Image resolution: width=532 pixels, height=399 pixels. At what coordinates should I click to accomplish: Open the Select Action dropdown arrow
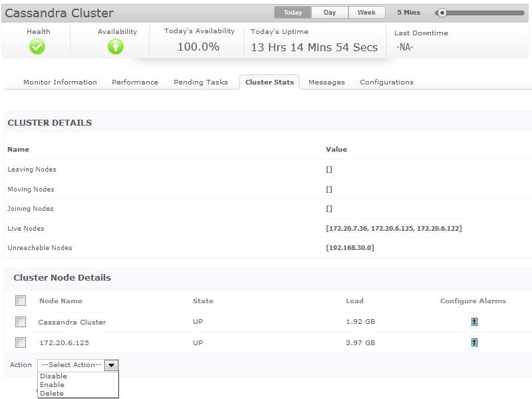(111, 365)
